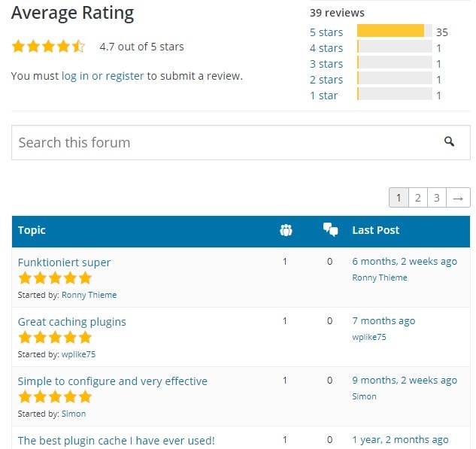476x449 pixels.
Task: Click the Topic column header
Action: click(x=32, y=230)
